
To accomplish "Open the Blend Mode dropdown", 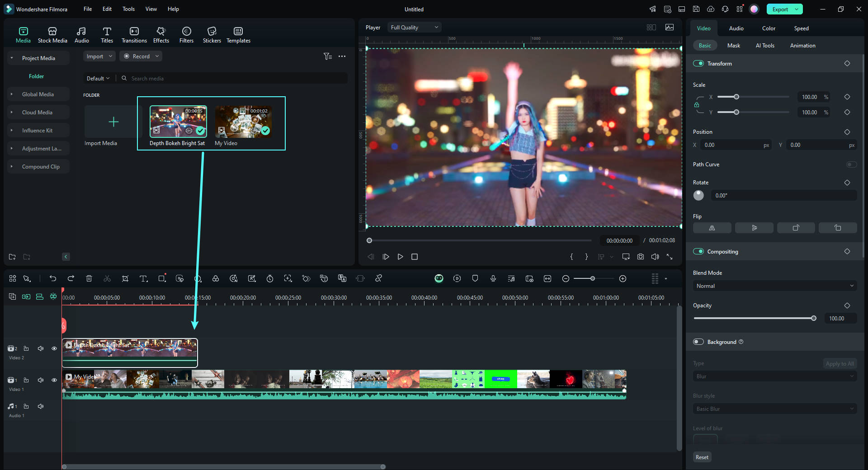I will coord(774,286).
